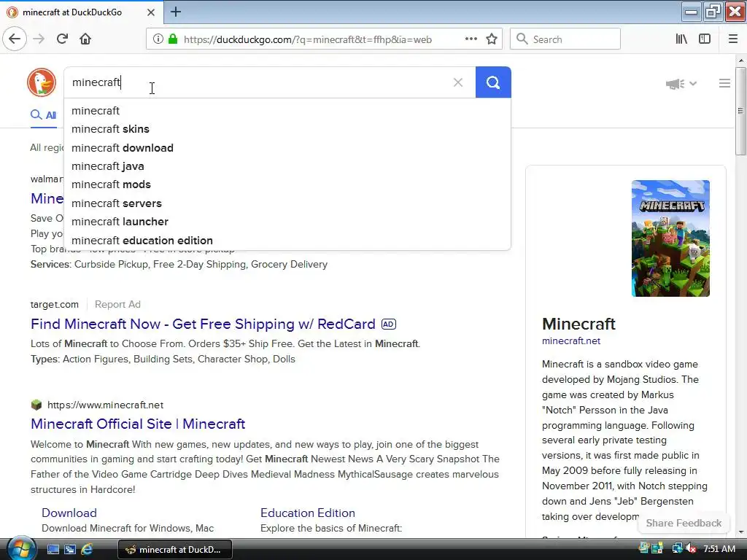Show site information via the info icon

click(158, 39)
